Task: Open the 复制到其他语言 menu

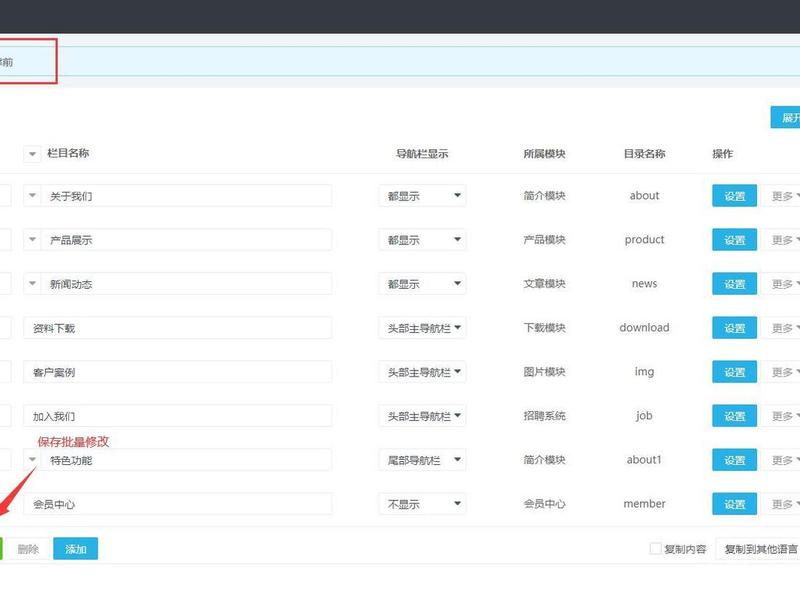Action: click(758, 549)
